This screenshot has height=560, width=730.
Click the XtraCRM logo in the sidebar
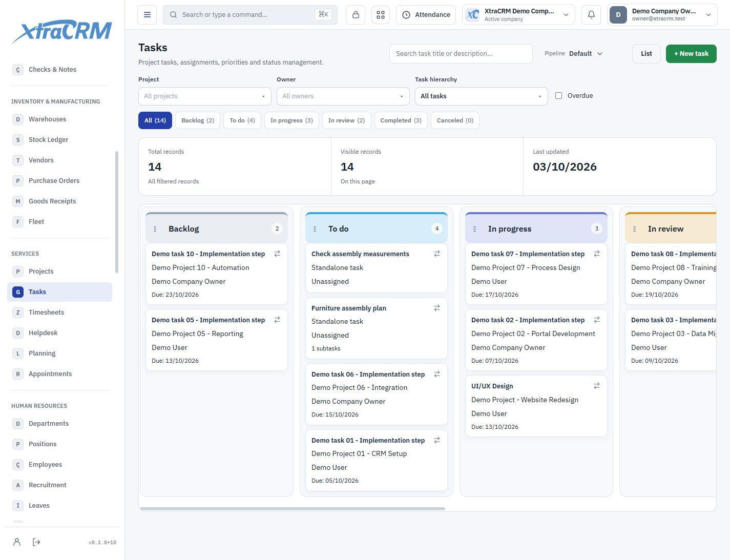[x=62, y=32]
